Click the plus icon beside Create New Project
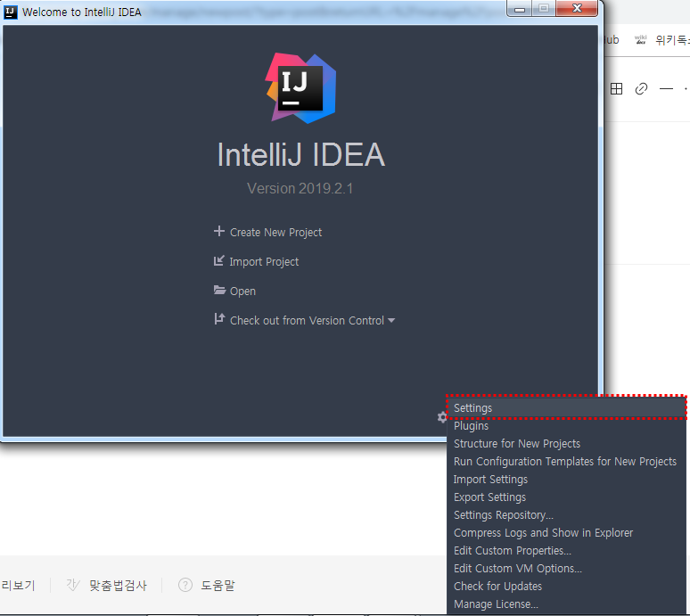 (x=219, y=231)
